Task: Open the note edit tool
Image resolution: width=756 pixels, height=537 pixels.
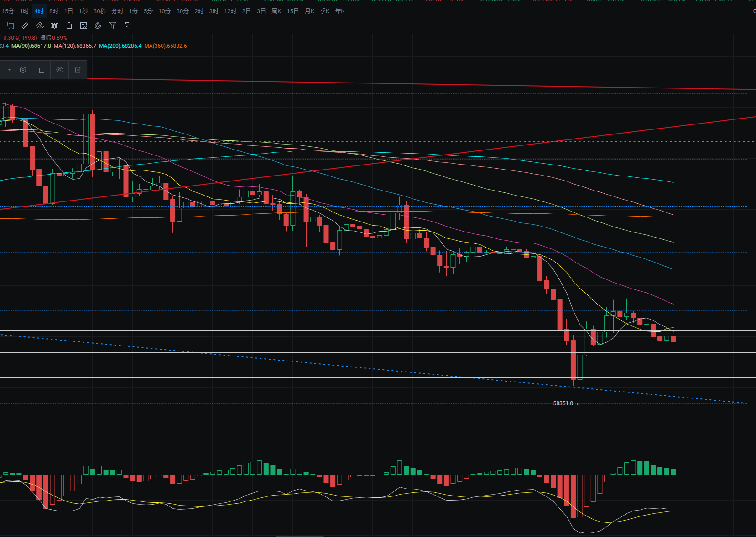Action: tap(83, 26)
